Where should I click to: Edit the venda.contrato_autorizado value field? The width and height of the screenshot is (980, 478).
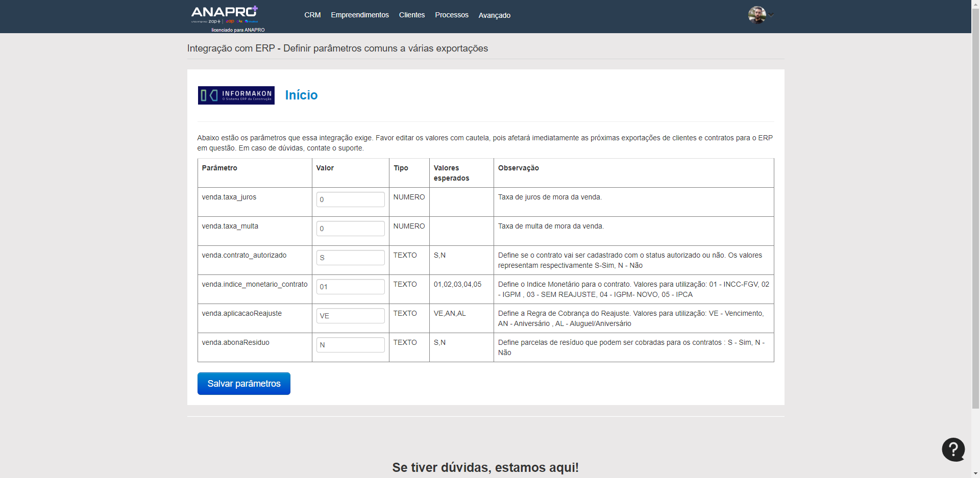coord(350,258)
